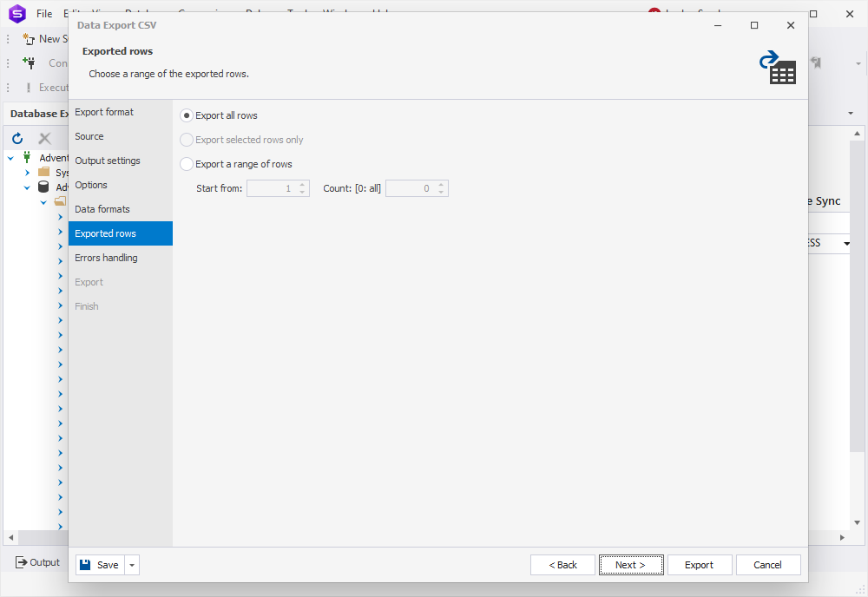Select the Export all rows radio button

(x=187, y=115)
